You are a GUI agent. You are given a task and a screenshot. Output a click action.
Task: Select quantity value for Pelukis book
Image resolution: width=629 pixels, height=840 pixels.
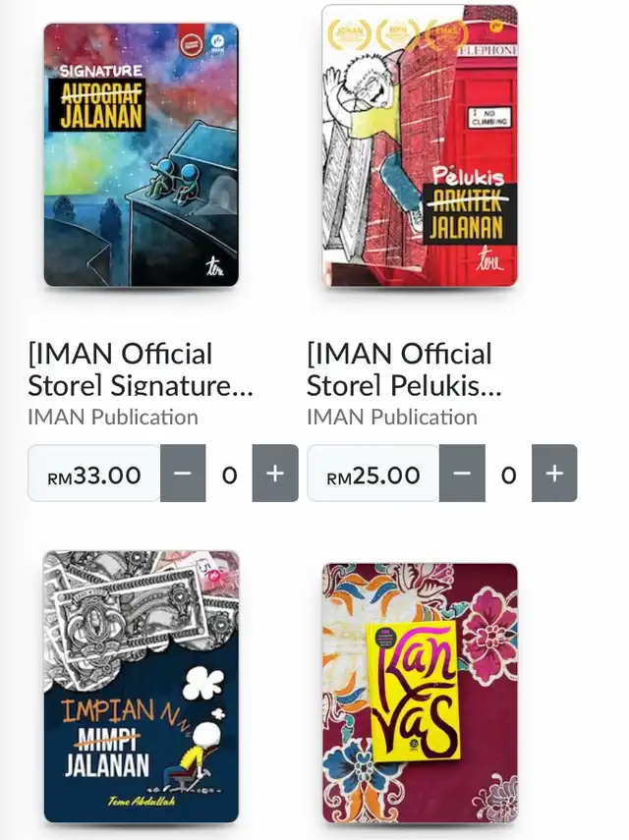pyautogui.click(x=508, y=475)
